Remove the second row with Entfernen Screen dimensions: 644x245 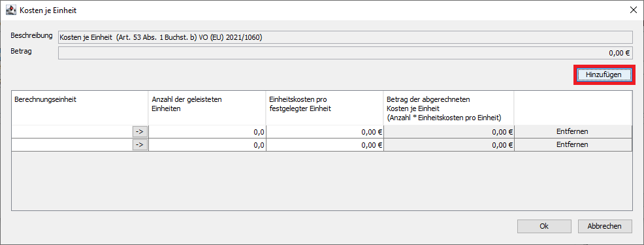coord(573,144)
